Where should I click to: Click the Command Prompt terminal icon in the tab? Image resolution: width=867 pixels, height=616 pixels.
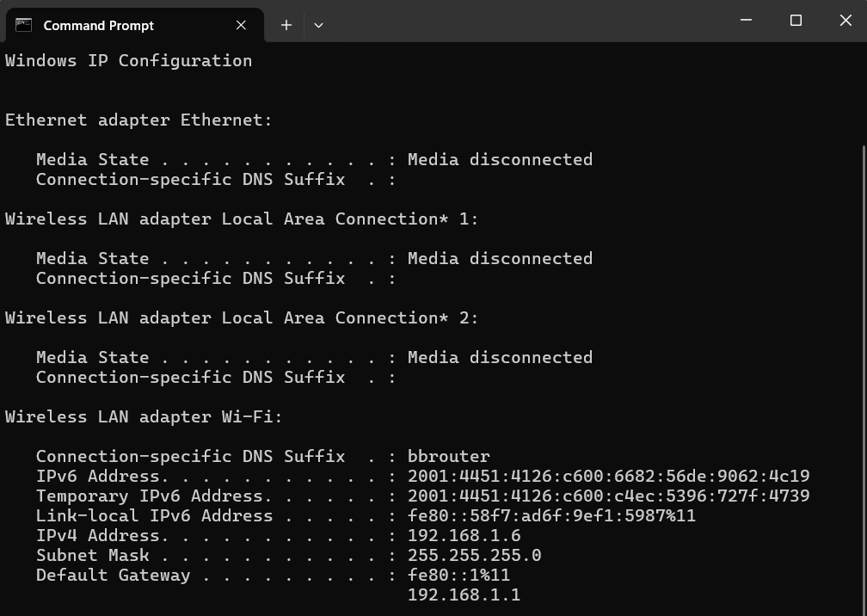[x=23, y=25]
